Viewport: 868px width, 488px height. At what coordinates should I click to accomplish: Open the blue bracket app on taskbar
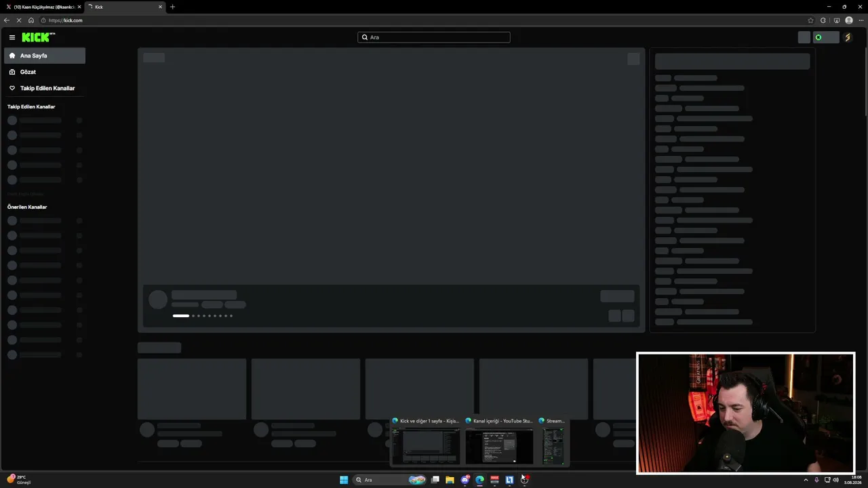(x=509, y=480)
